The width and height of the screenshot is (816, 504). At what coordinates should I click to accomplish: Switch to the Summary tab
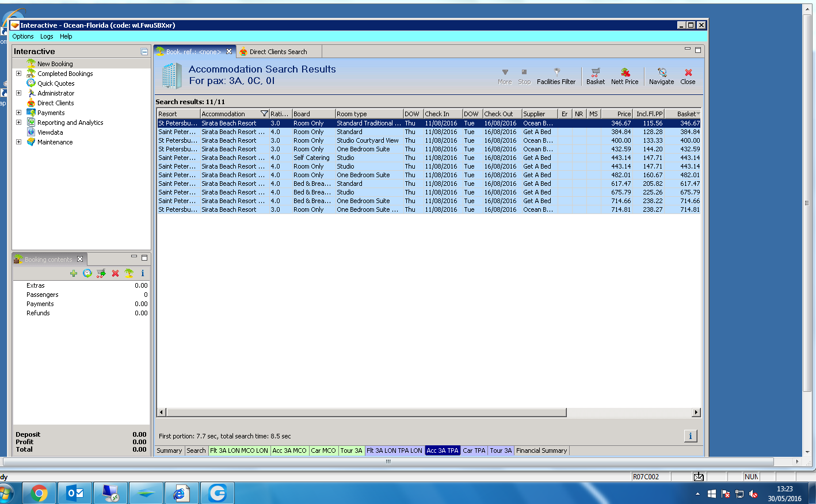tap(169, 450)
